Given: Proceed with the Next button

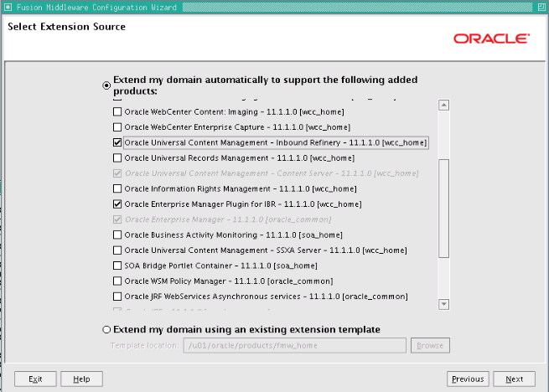Looking at the screenshot, I should point(515,379).
